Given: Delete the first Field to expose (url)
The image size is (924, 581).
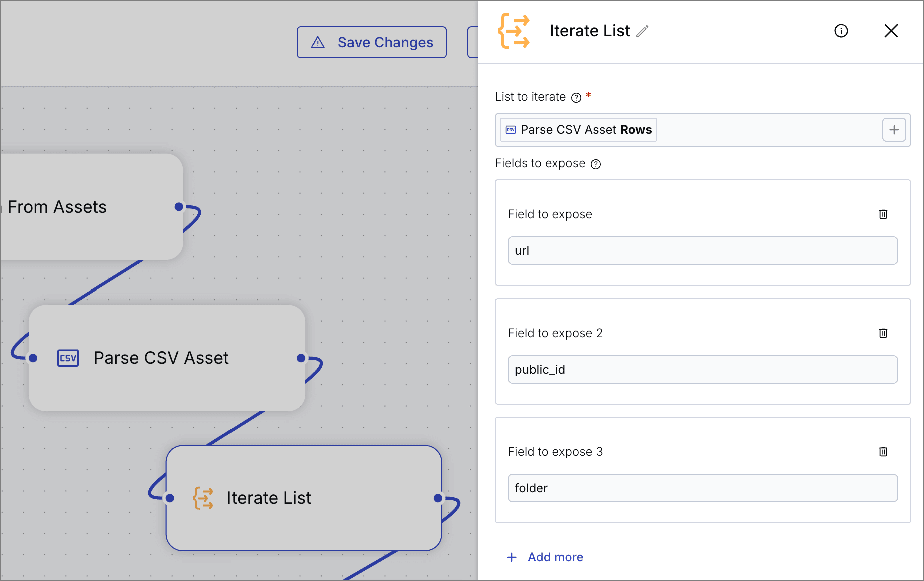Looking at the screenshot, I should 883,214.
